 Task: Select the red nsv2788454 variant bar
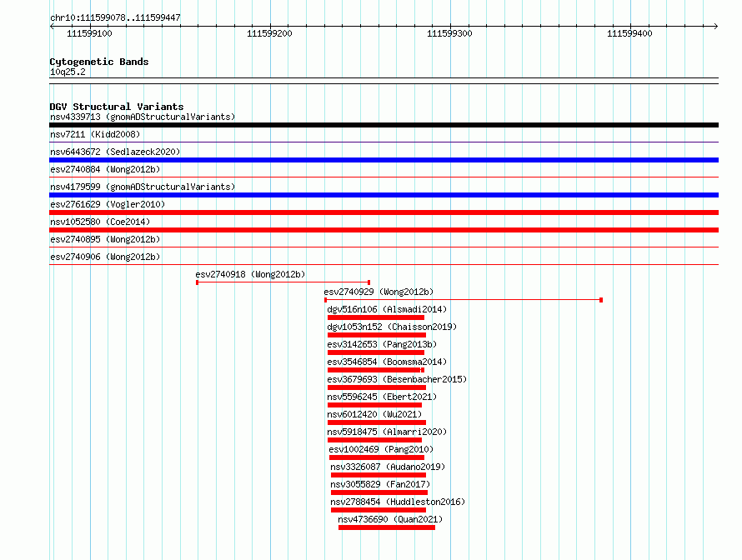[x=379, y=510]
